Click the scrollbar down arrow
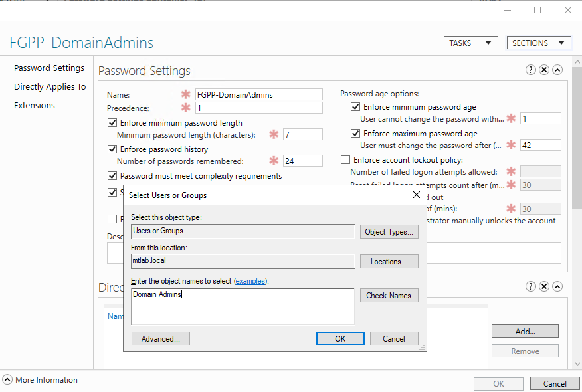582x392 pixels. (577, 364)
